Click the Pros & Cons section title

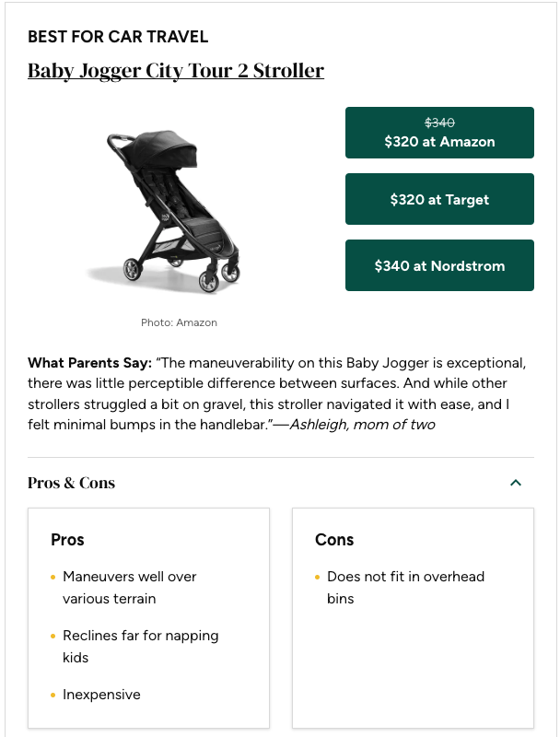(x=72, y=483)
